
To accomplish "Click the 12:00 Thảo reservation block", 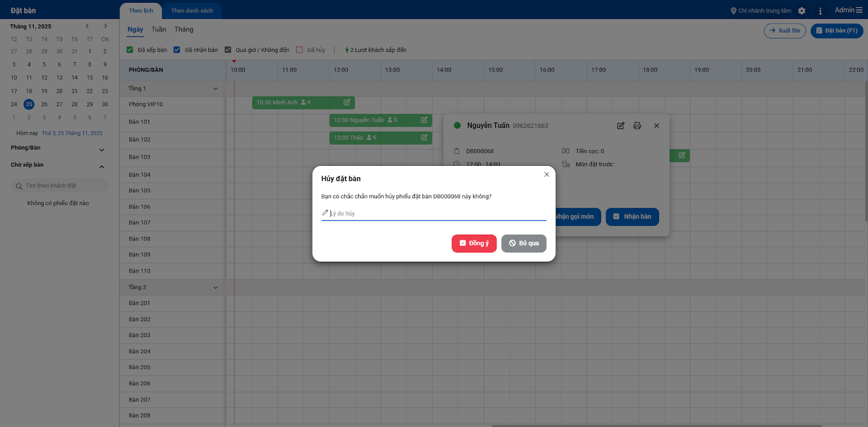I will [x=381, y=138].
